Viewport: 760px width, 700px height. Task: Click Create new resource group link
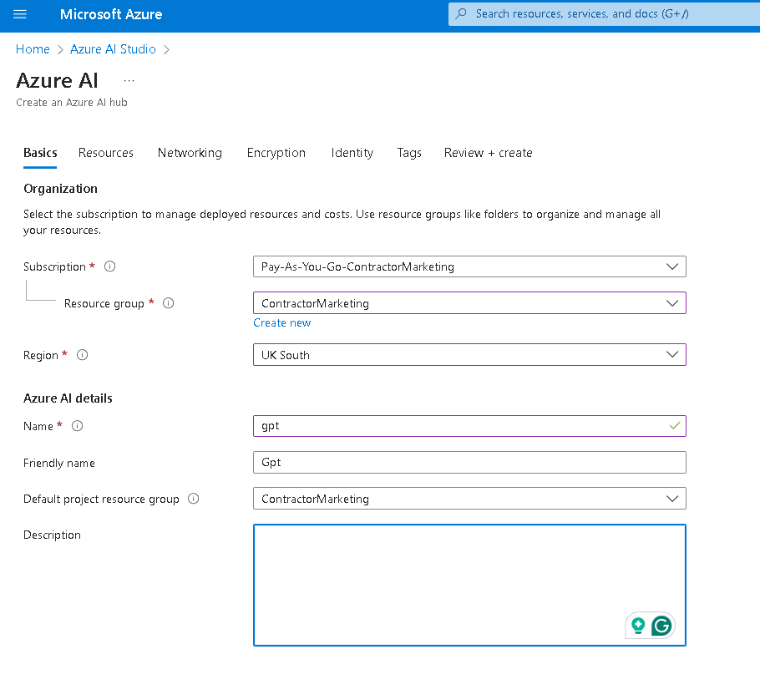tap(282, 323)
